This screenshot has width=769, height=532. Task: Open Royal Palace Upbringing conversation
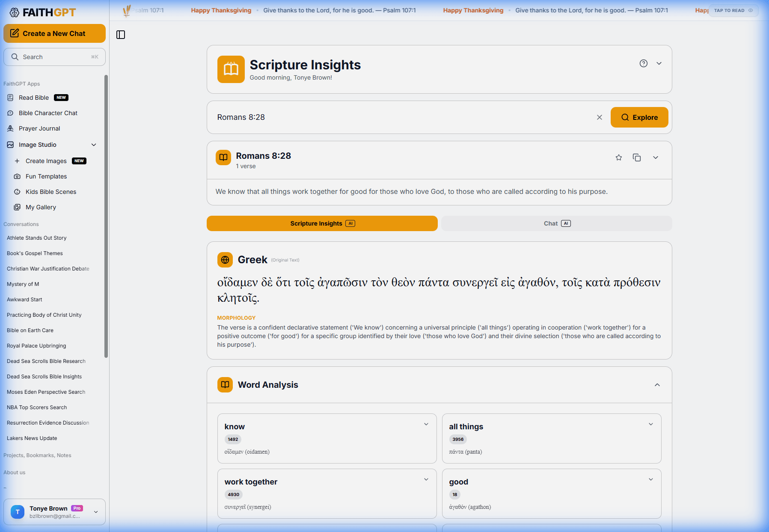click(36, 346)
